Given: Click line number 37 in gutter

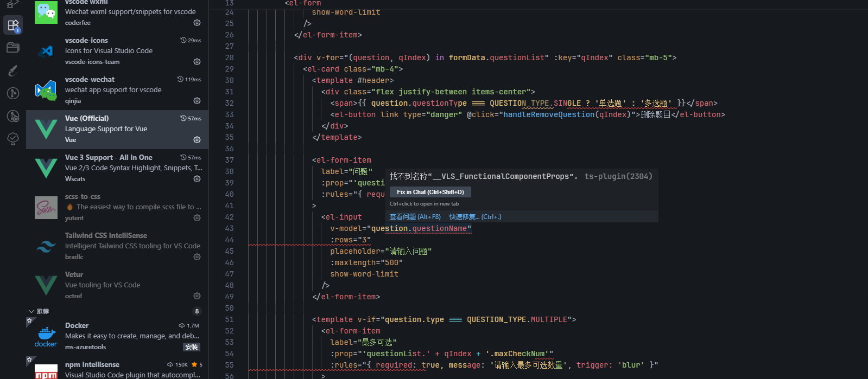Looking at the screenshot, I should coord(230,160).
